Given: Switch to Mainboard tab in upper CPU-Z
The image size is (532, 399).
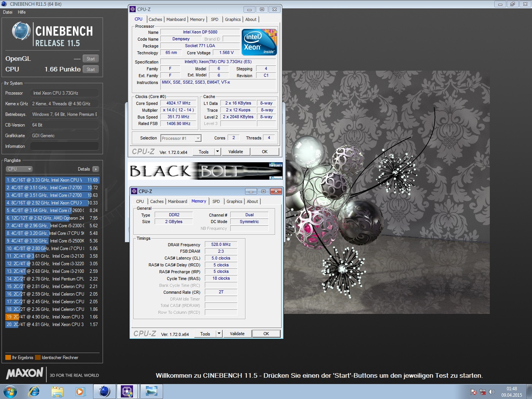Looking at the screenshot, I should tap(176, 19).
